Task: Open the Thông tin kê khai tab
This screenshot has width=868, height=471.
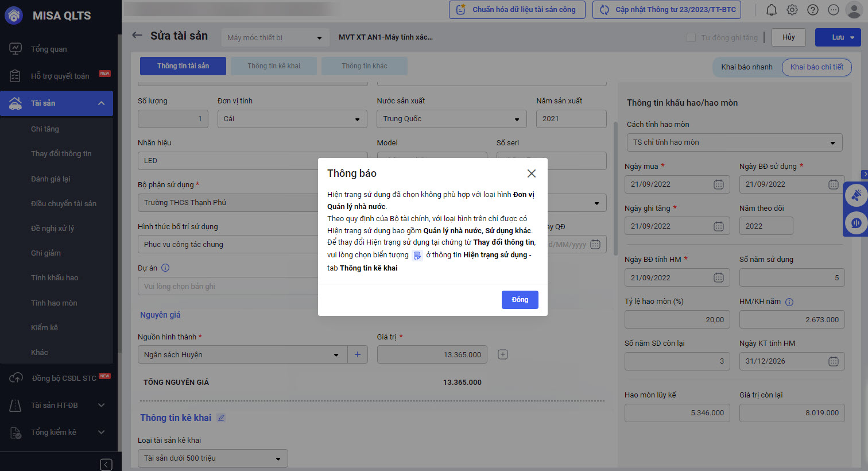Action: click(x=274, y=66)
